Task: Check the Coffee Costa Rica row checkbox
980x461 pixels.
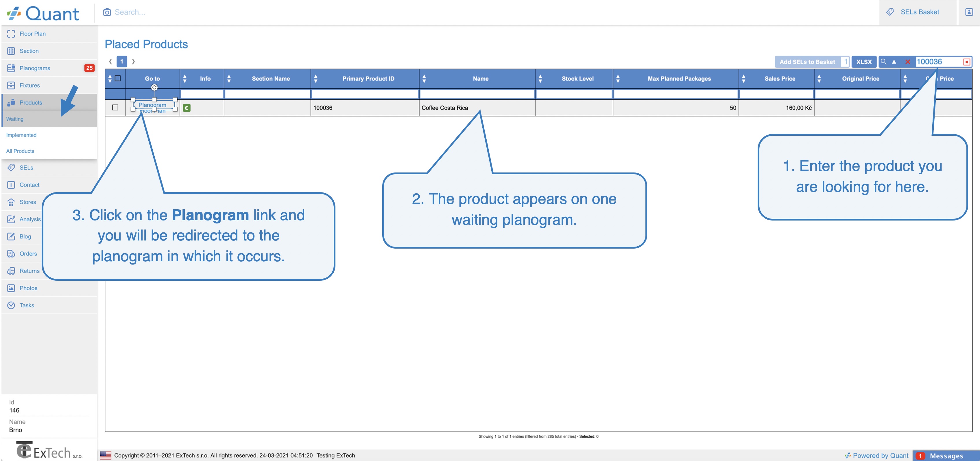Action: pyautogui.click(x=115, y=108)
